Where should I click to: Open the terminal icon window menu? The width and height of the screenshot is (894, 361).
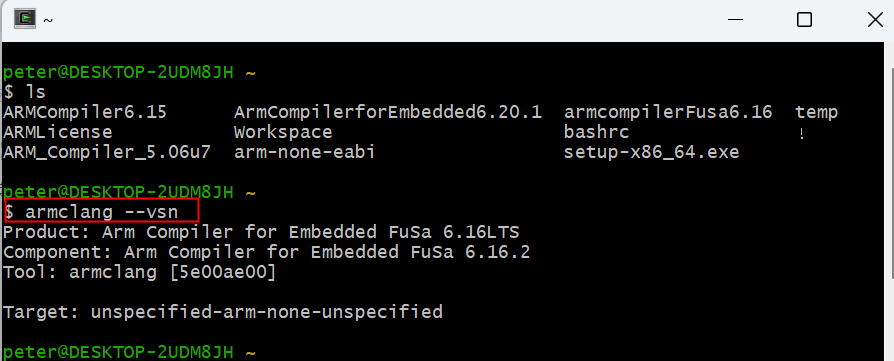point(25,19)
